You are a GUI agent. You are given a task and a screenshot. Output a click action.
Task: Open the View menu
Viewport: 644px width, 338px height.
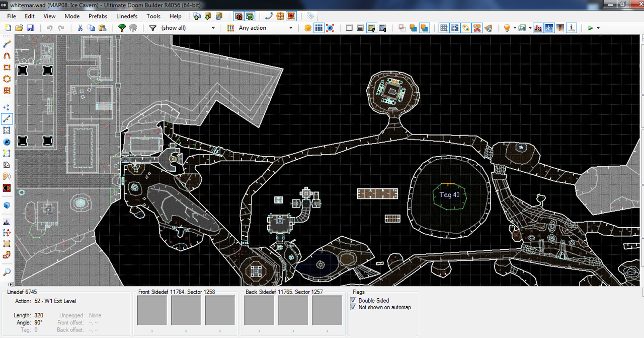tap(49, 16)
